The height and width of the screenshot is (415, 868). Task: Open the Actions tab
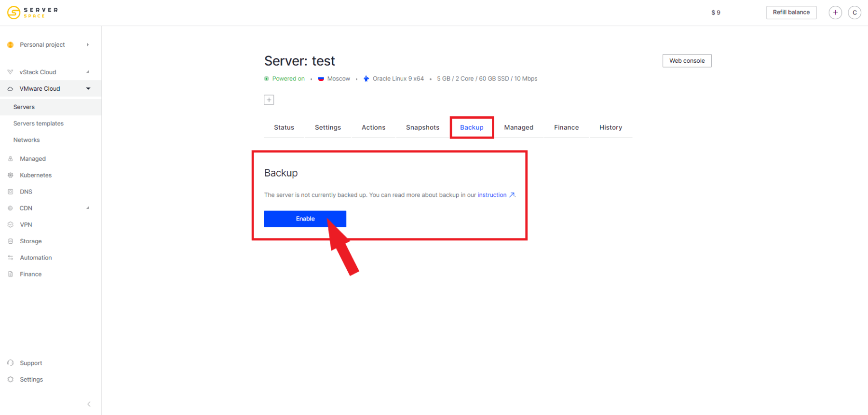373,127
